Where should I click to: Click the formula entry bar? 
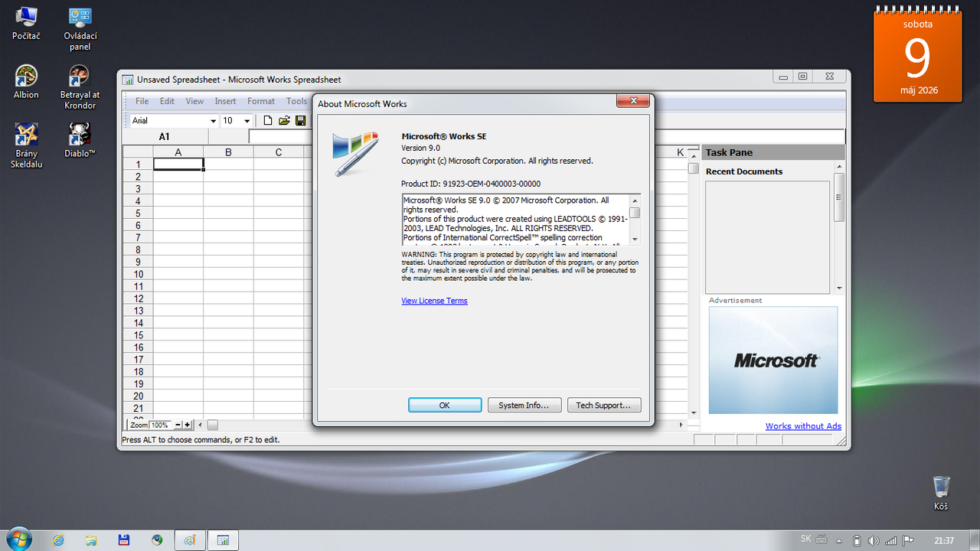(x=280, y=137)
